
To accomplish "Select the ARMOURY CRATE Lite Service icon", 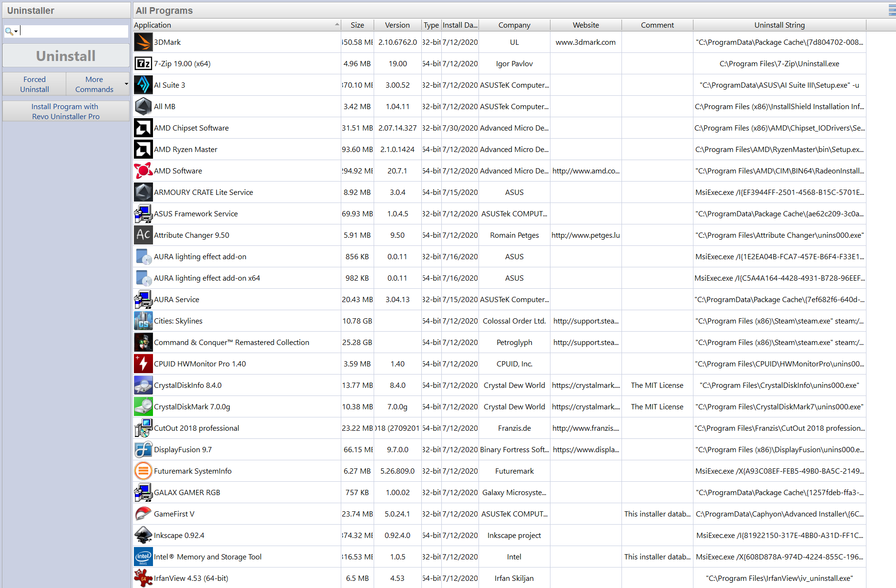I will click(143, 192).
